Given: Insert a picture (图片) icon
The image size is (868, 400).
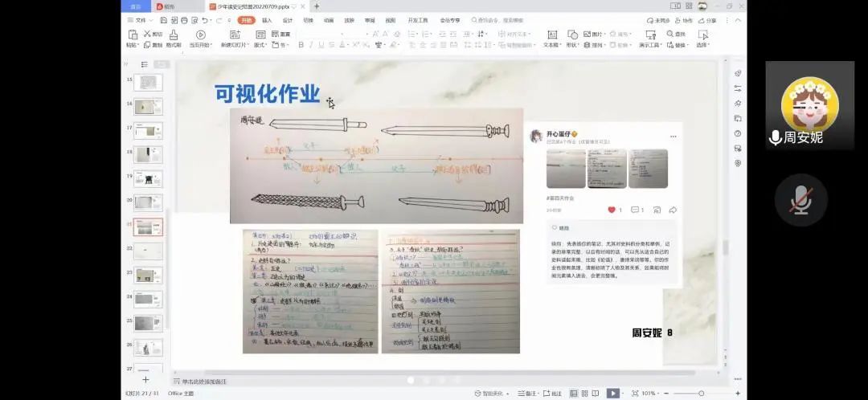Looking at the screenshot, I should (587, 35).
